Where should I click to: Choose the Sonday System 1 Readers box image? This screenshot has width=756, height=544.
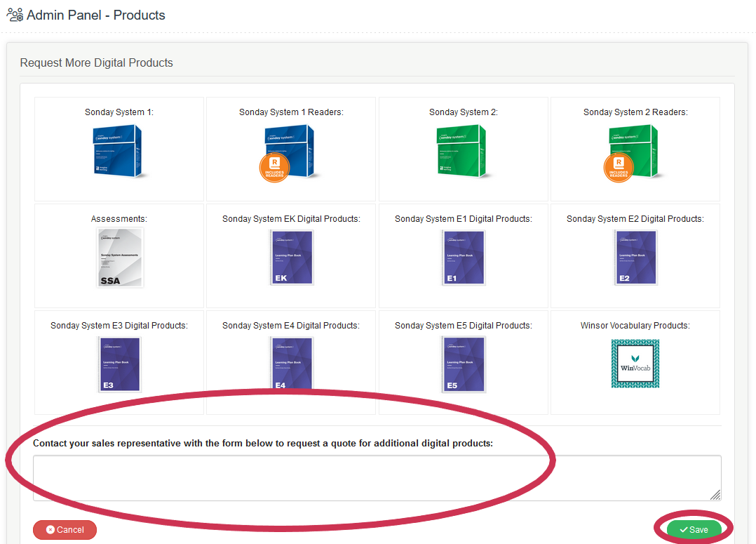pos(290,152)
